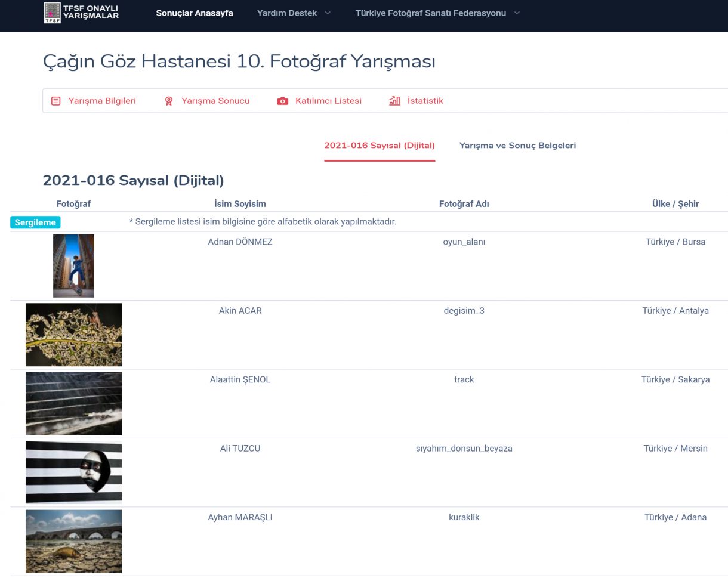Viewport: 728px width, 578px height.
Task: Open Akin ACAR's degisim_3 photo thumbnail
Action: pyautogui.click(x=73, y=335)
